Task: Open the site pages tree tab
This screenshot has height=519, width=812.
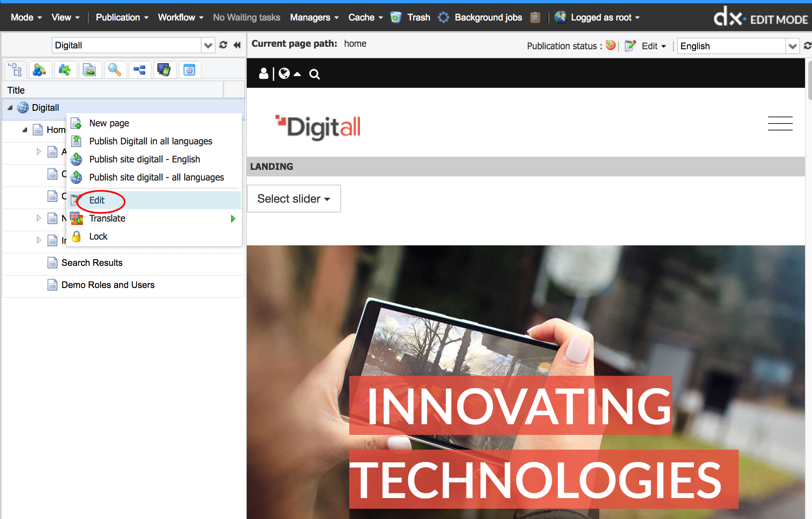Action: [x=15, y=70]
